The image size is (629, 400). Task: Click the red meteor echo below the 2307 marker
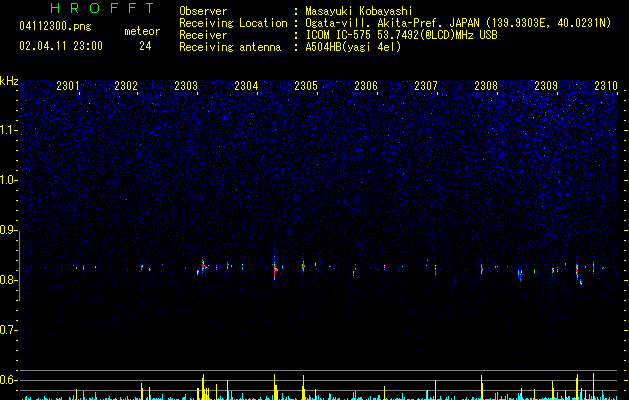tap(435, 269)
